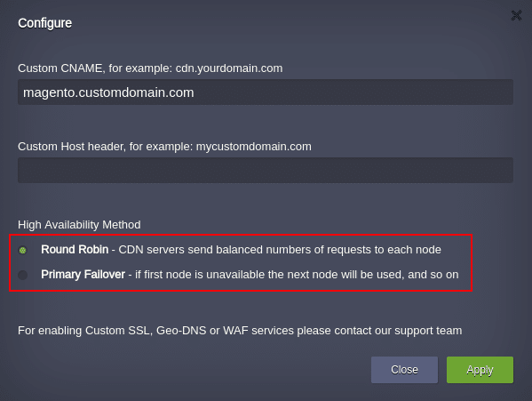This screenshot has height=401, width=532.
Task: Click the "Custom Host header, for example" label
Action: click(x=164, y=147)
